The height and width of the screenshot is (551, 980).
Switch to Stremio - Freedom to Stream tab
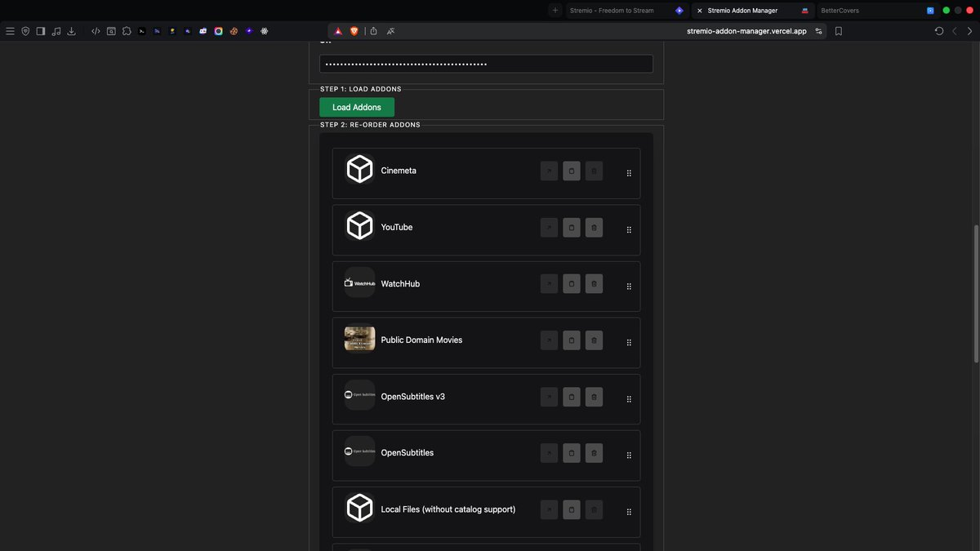click(626, 11)
